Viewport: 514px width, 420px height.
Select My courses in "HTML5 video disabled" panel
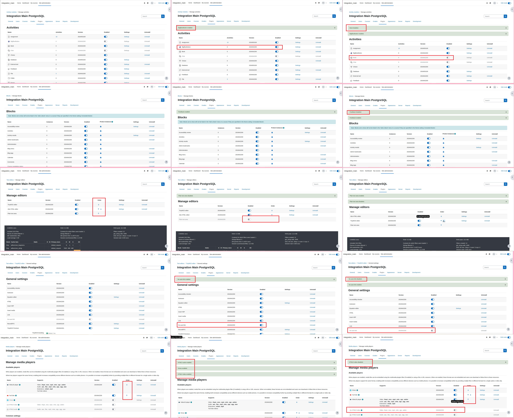tap(376, 337)
